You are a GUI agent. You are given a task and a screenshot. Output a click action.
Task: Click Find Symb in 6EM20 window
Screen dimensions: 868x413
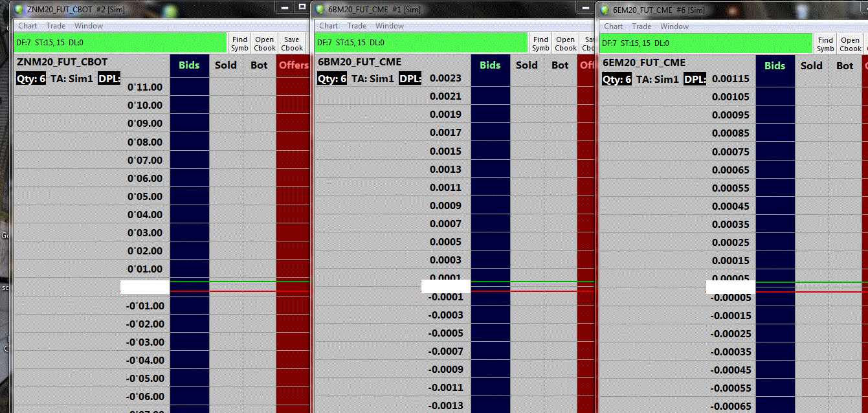(x=825, y=44)
